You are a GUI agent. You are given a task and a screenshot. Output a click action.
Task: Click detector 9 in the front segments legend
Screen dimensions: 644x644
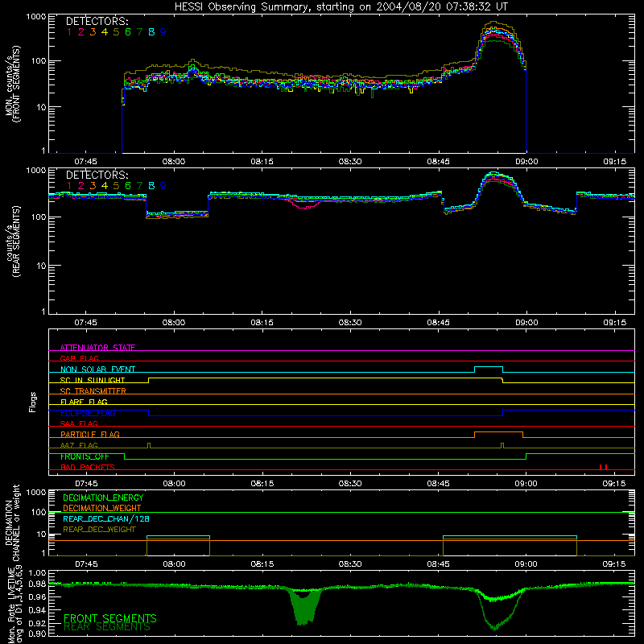click(x=163, y=32)
